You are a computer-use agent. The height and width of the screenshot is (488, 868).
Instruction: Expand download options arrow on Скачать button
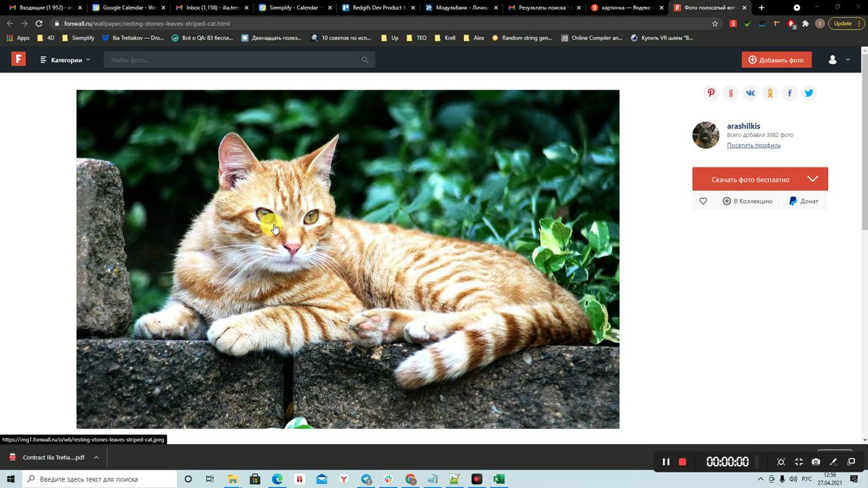812,179
